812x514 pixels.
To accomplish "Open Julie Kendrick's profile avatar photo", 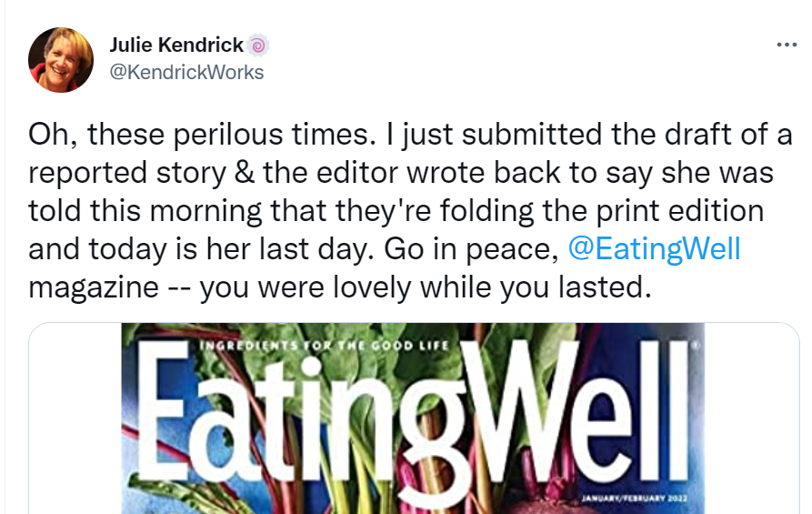I will point(61,59).
